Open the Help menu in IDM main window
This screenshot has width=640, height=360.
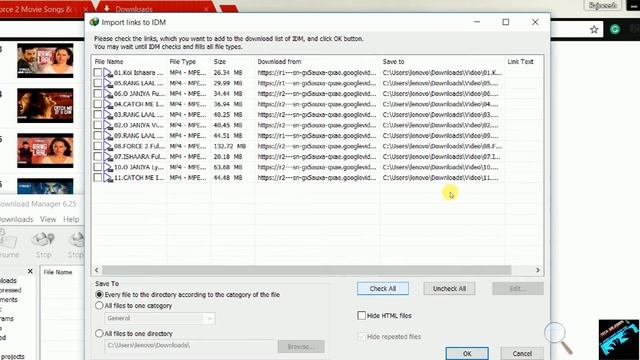tap(71, 220)
